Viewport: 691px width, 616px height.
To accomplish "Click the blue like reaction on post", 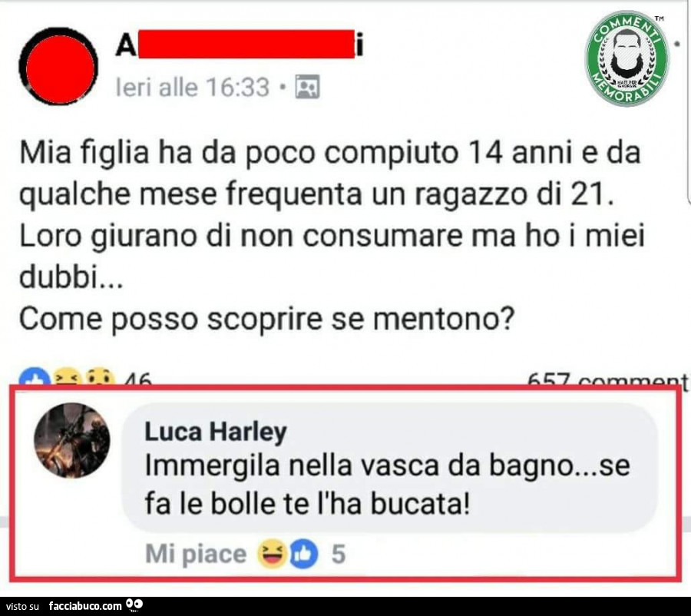I will tap(34, 376).
